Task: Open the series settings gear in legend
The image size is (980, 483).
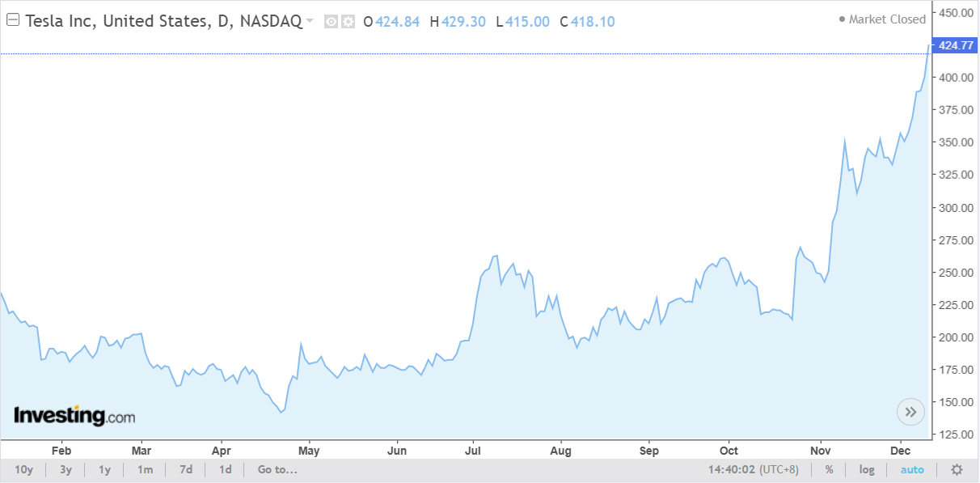Action: point(348,22)
